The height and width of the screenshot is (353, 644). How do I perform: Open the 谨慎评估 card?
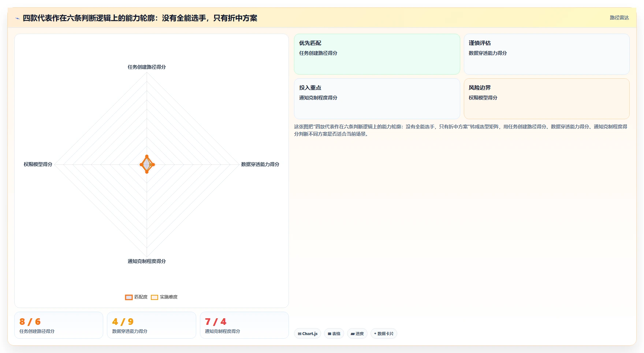pyautogui.click(x=547, y=54)
